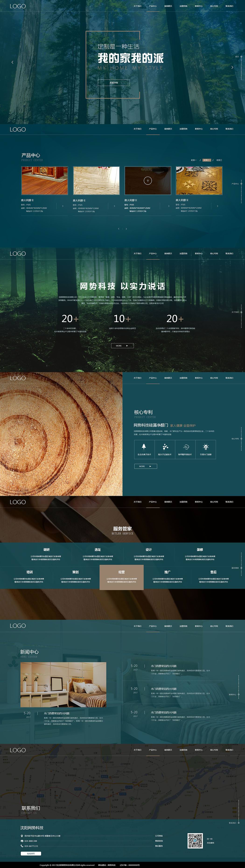Screen dimensions: 245x868
Task: Click the 售后服务 label in the footer
Action: [159, 846]
